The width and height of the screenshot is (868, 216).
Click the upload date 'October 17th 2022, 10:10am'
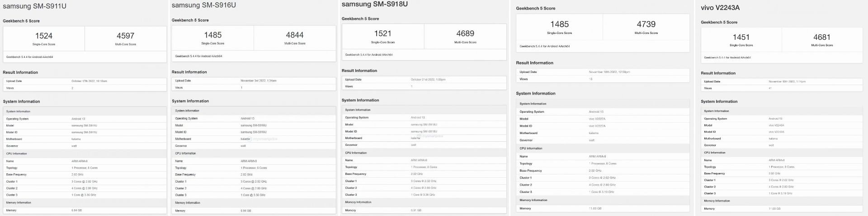[89, 81]
